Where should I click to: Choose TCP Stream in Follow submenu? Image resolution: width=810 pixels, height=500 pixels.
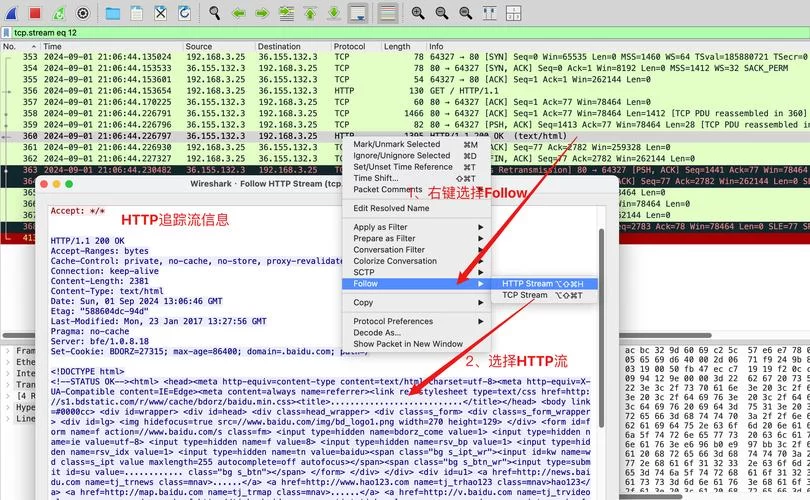tap(544, 295)
